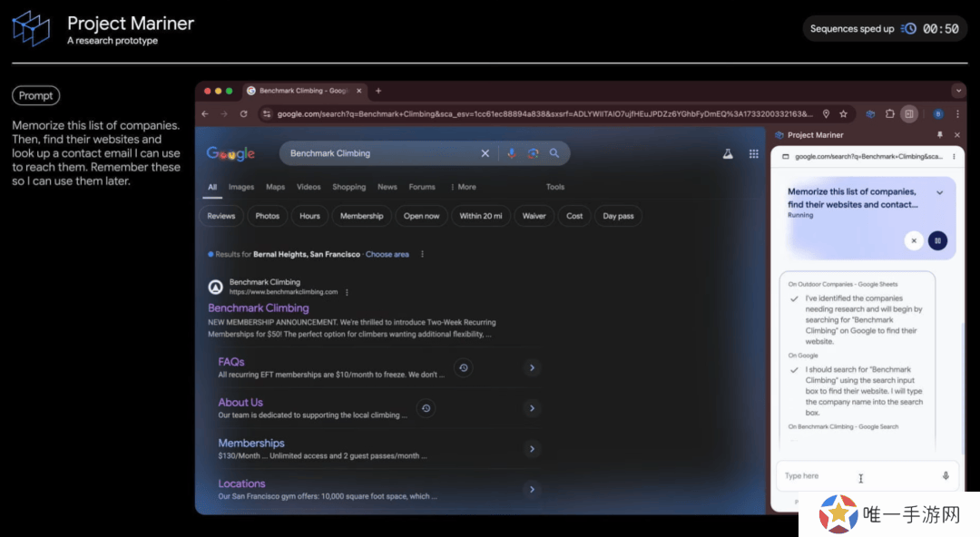Switch to the News search tab
The width and height of the screenshot is (980, 537).
tap(387, 187)
